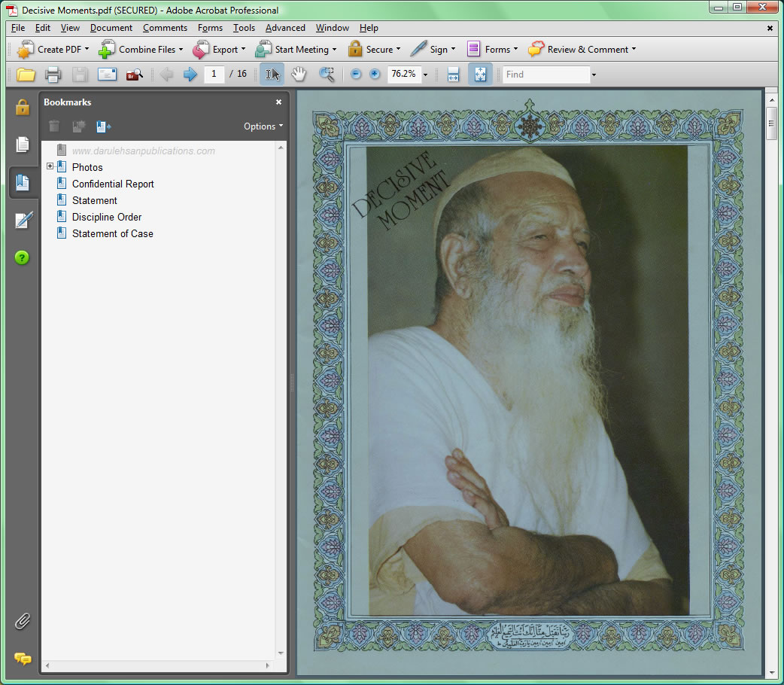Screen dimensions: 784x685
Task: Open the zoom percentage dropdown
Action: (x=425, y=75)
